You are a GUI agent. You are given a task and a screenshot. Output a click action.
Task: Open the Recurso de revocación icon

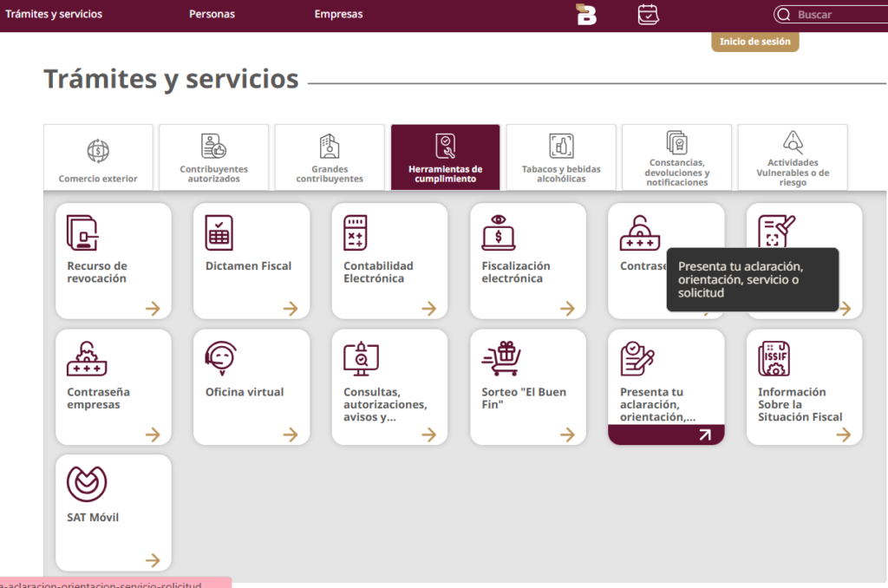82,232
